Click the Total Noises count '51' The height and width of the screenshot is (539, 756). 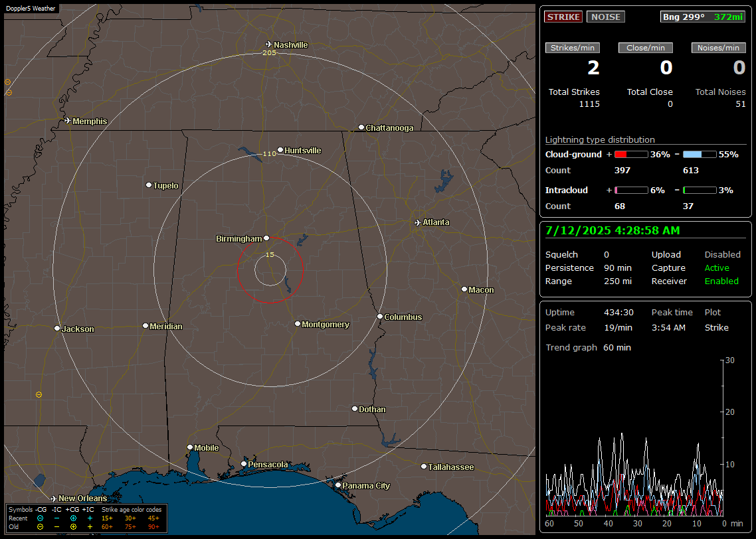(x=740, y=104)
